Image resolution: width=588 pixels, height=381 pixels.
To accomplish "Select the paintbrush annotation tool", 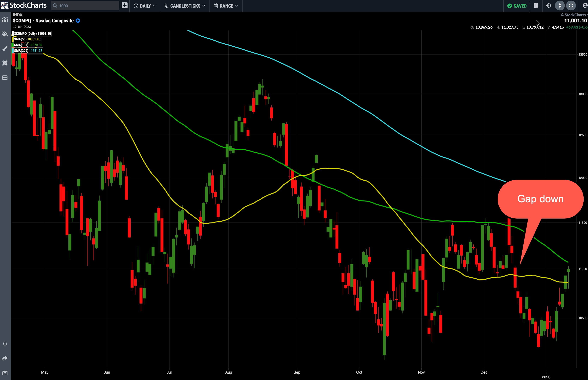I will (5, 49).
